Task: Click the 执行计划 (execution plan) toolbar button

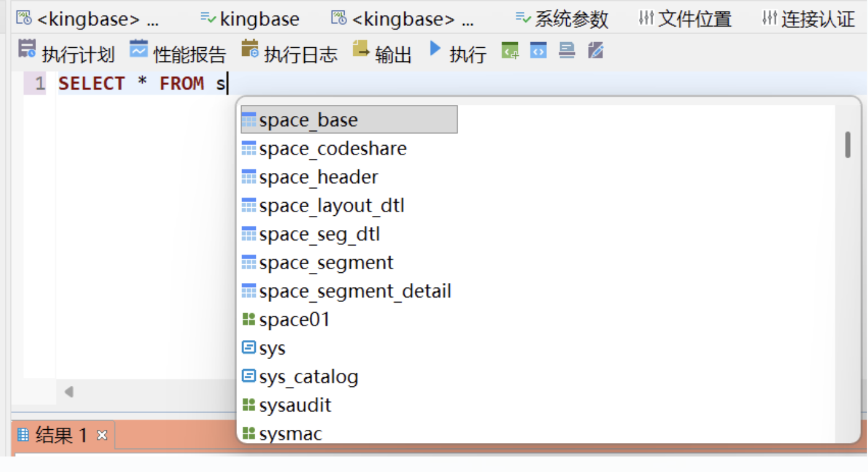Action: (x=66, y=53)
